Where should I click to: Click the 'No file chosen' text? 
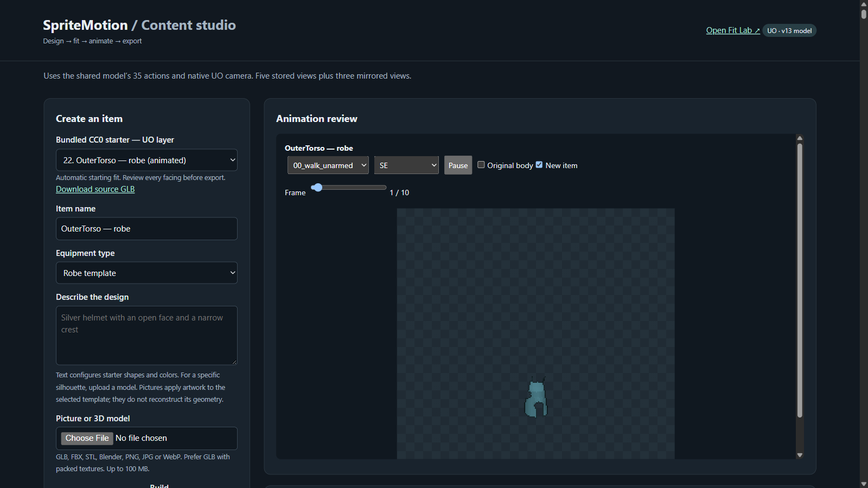pyautogui.click(x=141, y=438)
